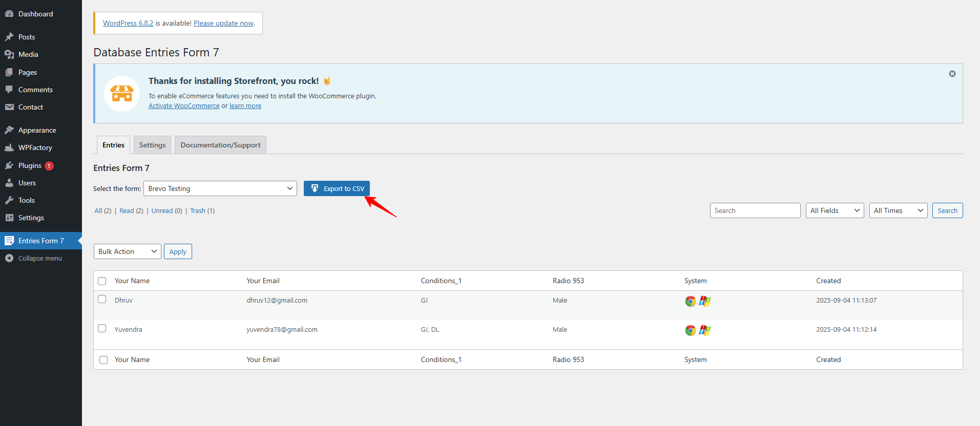
Task: Tick the checkbox for Yuvendra entry
Action: point(102,329)
